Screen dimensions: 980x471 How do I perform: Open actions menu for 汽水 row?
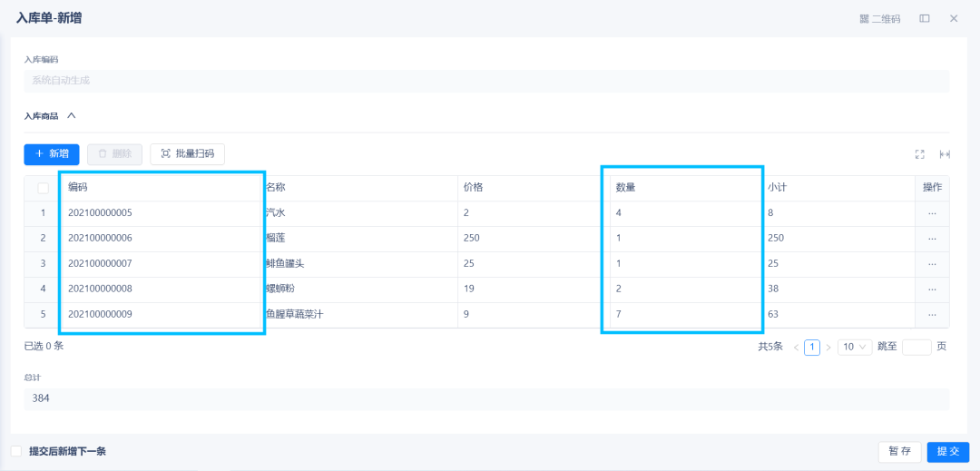click(x=932, y=213)
